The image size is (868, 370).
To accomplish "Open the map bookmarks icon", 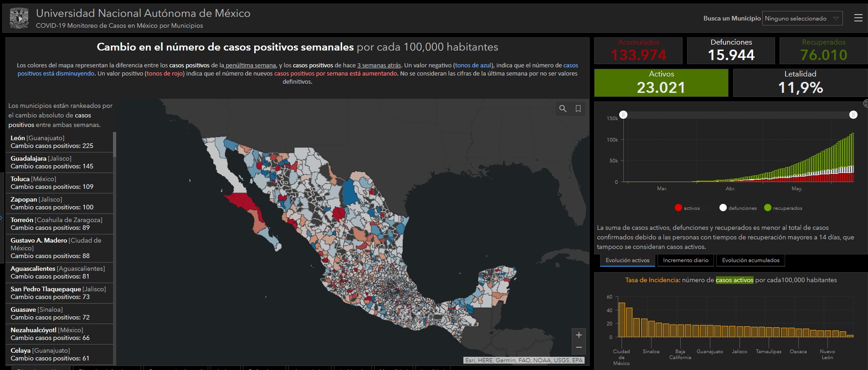I will coord(578,109).
